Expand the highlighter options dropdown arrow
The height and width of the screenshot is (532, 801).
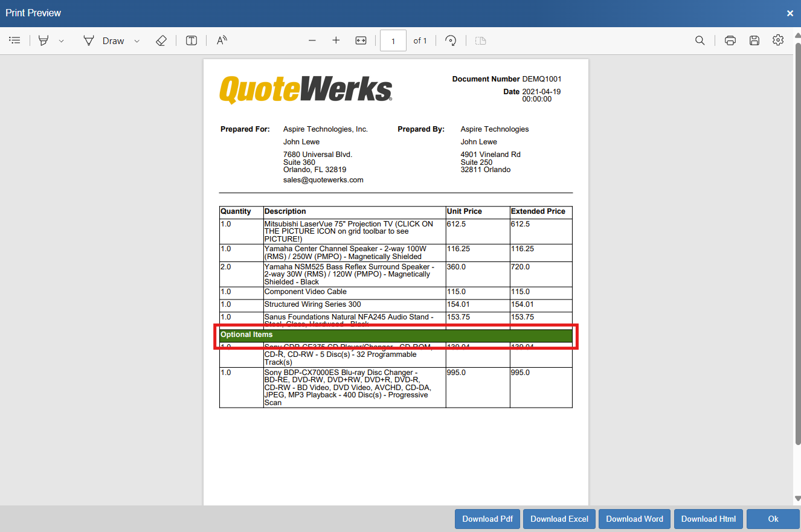[x=61, y=41]
